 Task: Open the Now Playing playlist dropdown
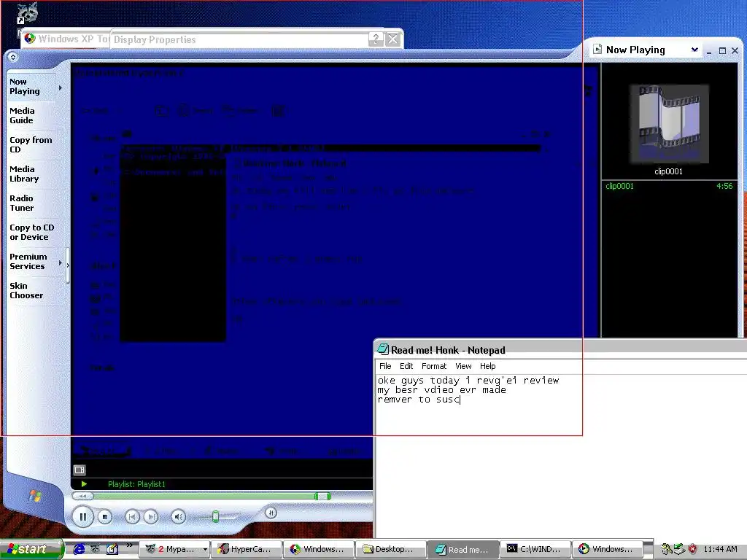(694, 50)
